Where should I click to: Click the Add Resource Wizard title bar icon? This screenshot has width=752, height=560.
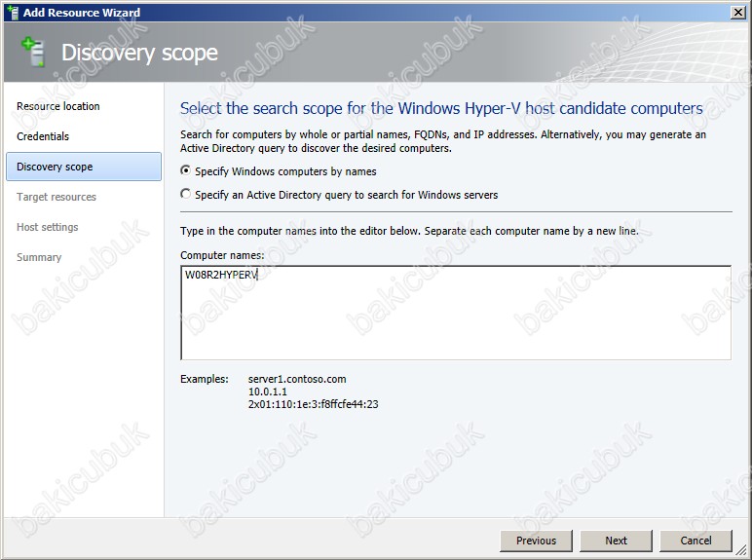13,12
